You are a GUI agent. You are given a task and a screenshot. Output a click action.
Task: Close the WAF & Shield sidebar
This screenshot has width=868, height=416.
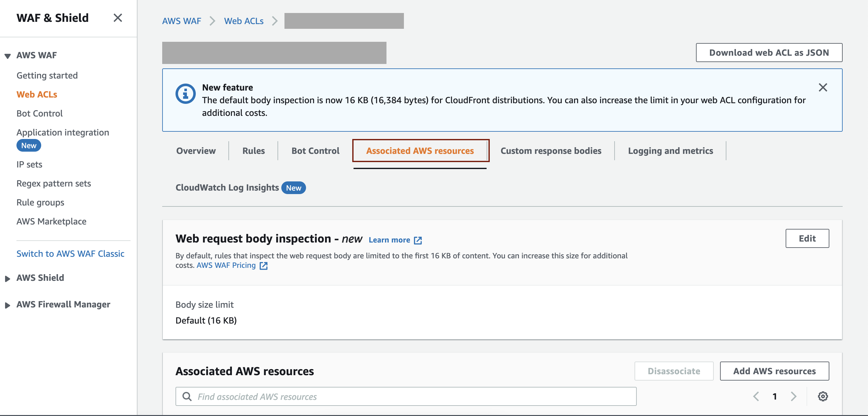[x=118, y=18]
